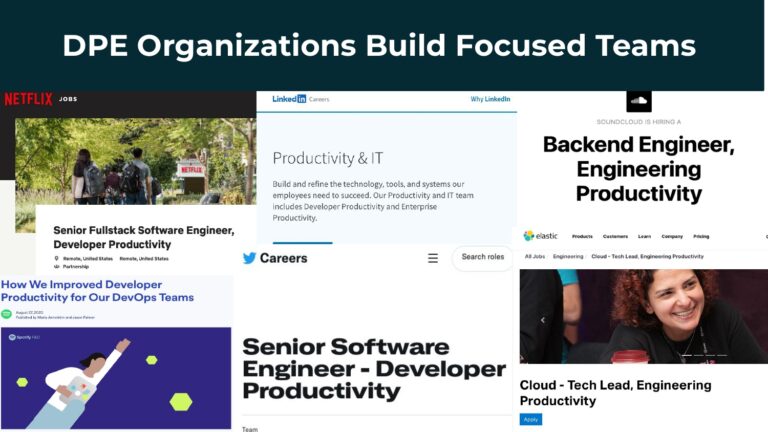
Task: Click the Apply button
Action: pyautogui.click(x=531, y=420)
